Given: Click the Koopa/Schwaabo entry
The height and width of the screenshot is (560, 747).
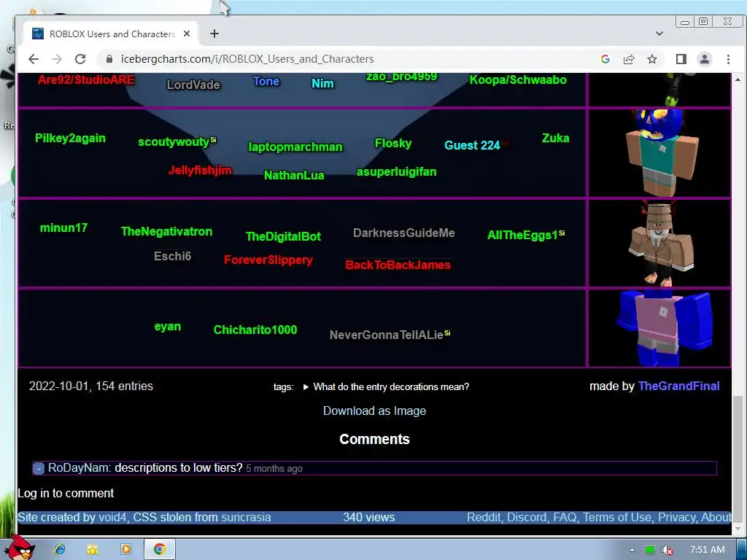Looking at the screenshot, I should (x=519, y=79).
